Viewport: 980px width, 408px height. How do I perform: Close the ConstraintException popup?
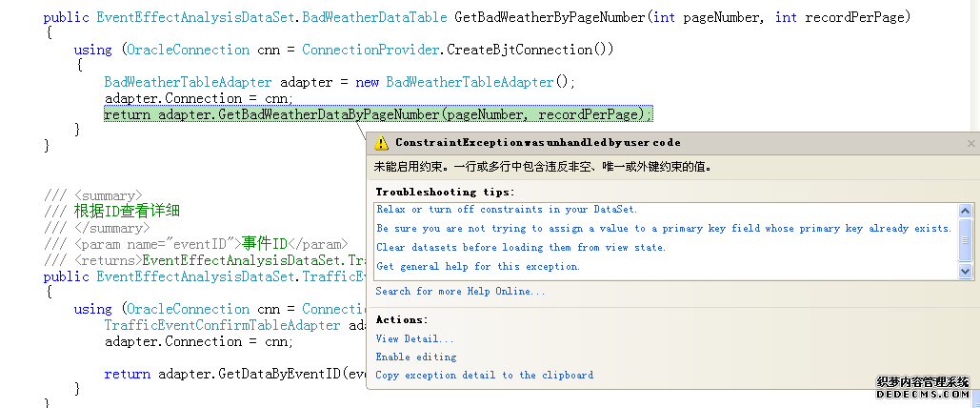pyautogui.click(x=970, y=143)
